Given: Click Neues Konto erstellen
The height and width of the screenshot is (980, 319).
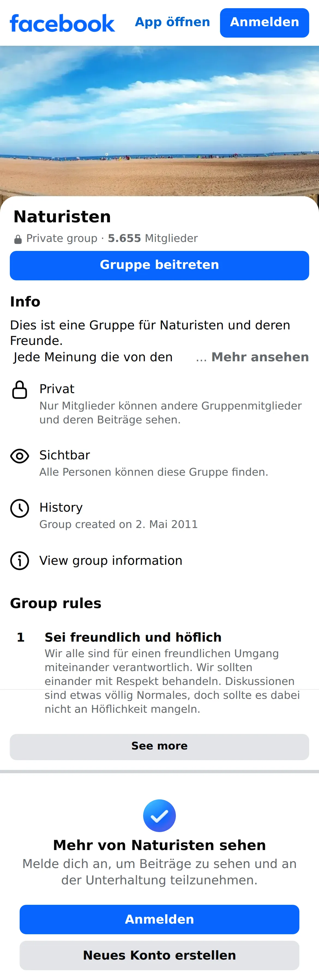Looking at the screenshot, I should click(159, 956).
